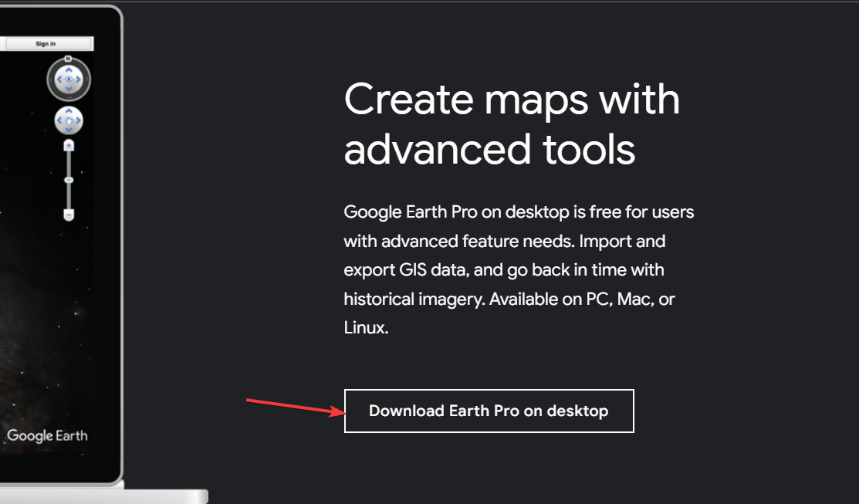Screen dimensions: 859x504
Task: Pan right with the Move control right arrow
Action: point(78,120)
